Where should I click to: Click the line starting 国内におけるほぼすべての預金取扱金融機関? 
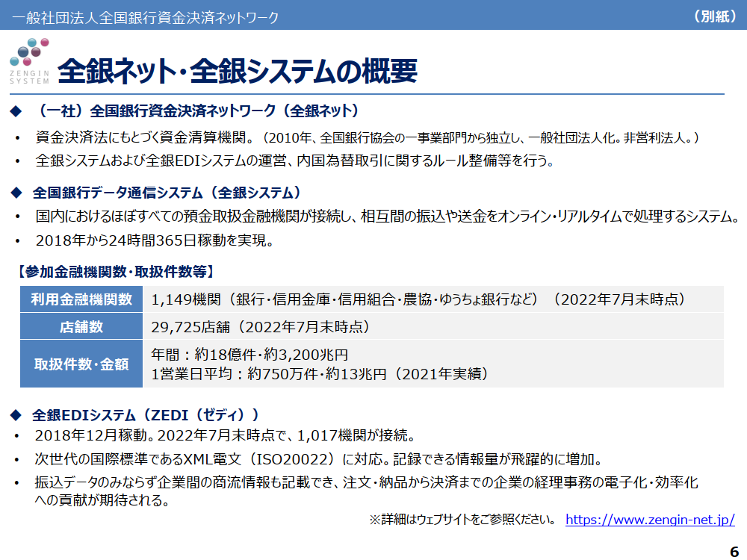pyautogui.click(x=387, y=217)
